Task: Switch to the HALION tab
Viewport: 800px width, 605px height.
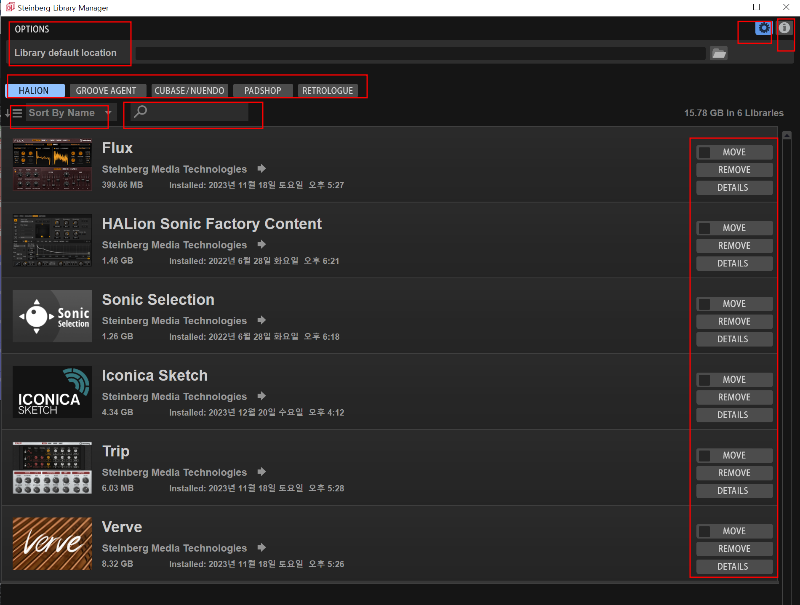Action: coord(35,90)
